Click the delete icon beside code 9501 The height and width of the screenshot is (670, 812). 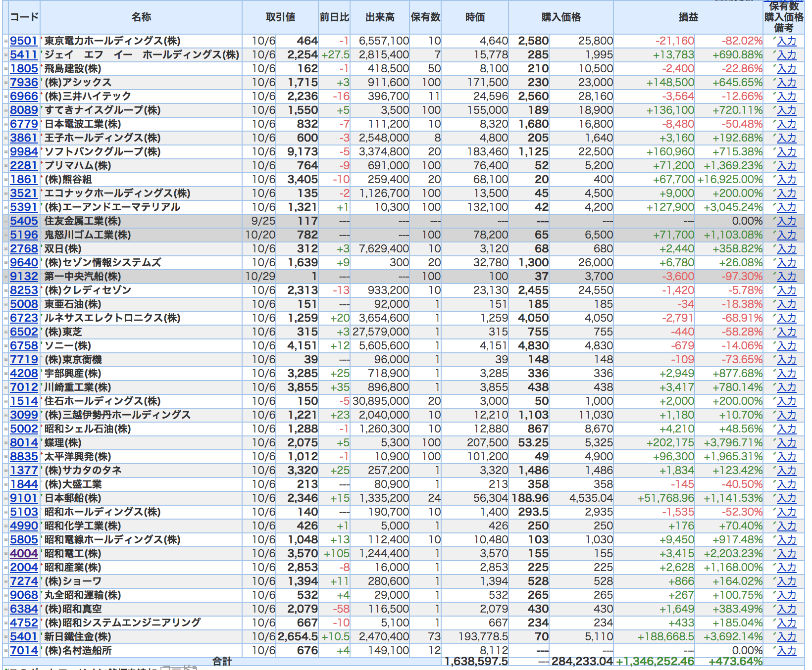click(5, 41)
